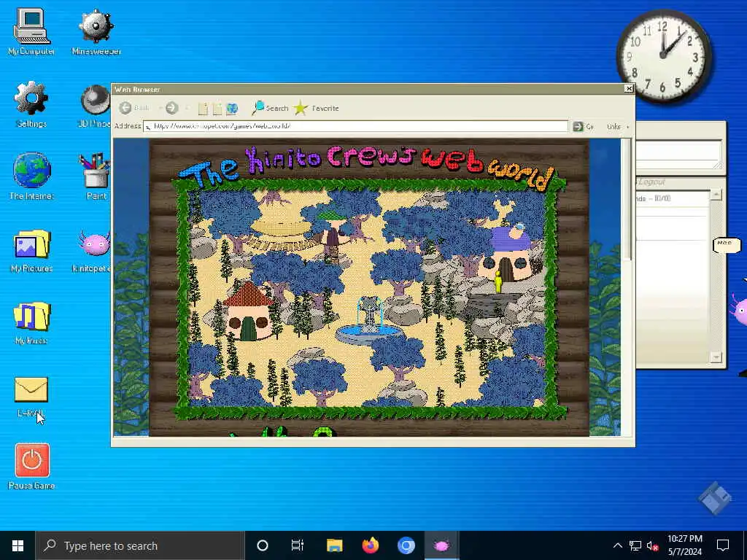Viewport: 747px width, 560px height.
Task: Close the Web Browser window
Action: point(629,88)
